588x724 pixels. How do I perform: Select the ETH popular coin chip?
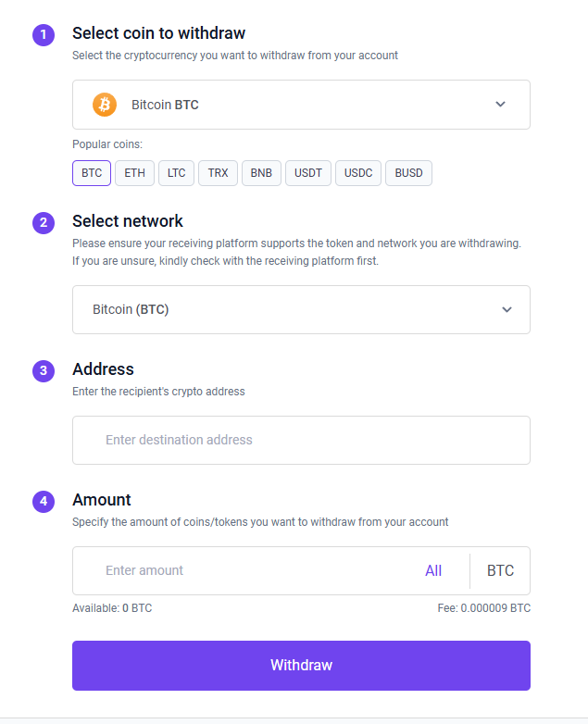134,173
